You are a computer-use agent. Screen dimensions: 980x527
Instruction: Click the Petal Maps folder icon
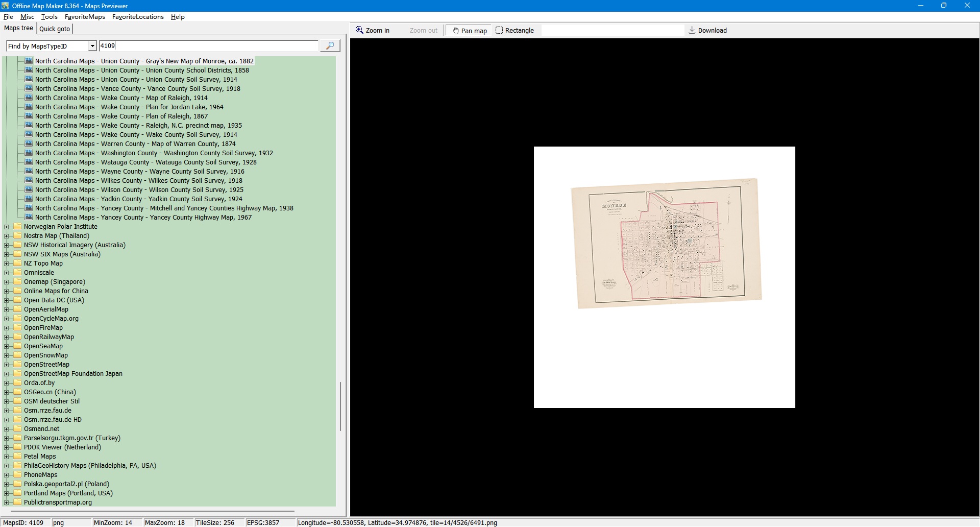[18, 457]
